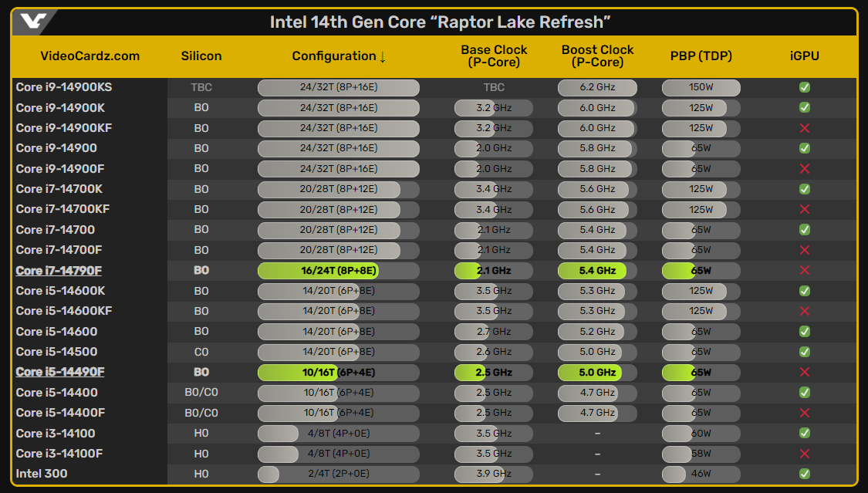Click the red iGPU cross for Core i9-14900F
Screen dimensions: 868x493
[x=804, y=169]
